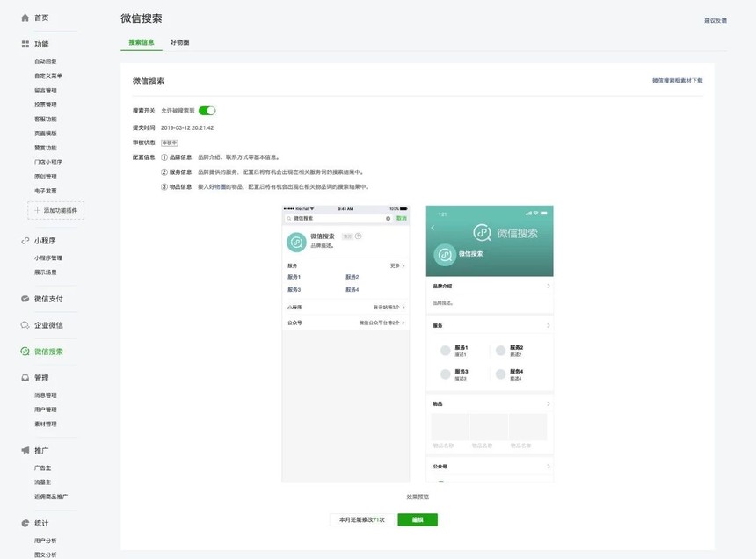Viewport: 756px width, 559px height.
Task: Switch to the 好物圈 tab
Action: 179,42
